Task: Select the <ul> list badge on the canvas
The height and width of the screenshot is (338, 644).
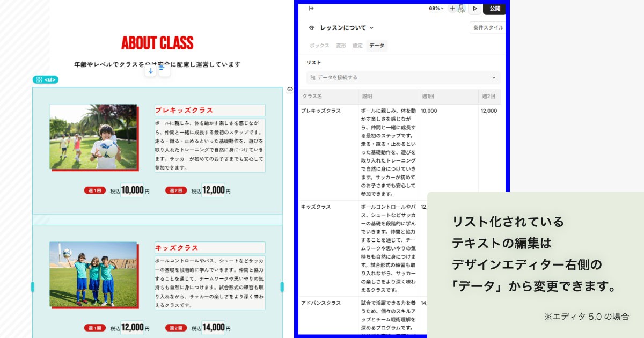Action: coord(47,79)
